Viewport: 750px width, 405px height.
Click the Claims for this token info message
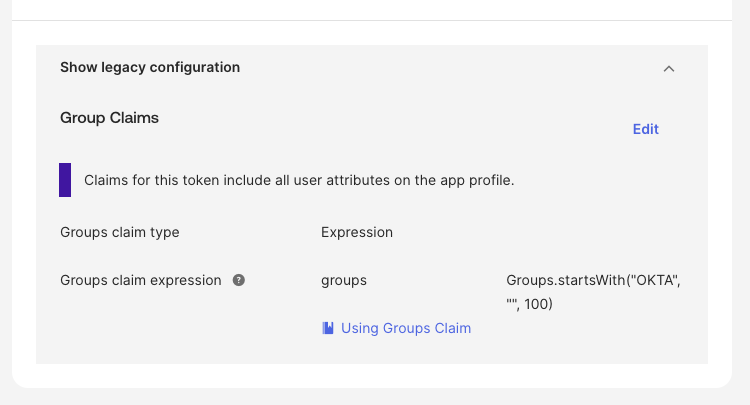[x=299, y=180]
